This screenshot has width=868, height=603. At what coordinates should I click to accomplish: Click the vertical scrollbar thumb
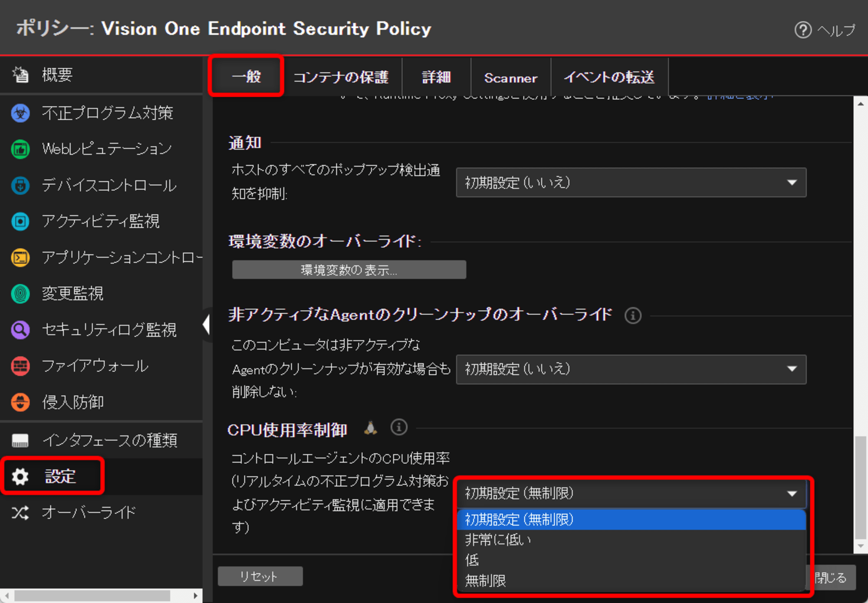pos(861,487)
